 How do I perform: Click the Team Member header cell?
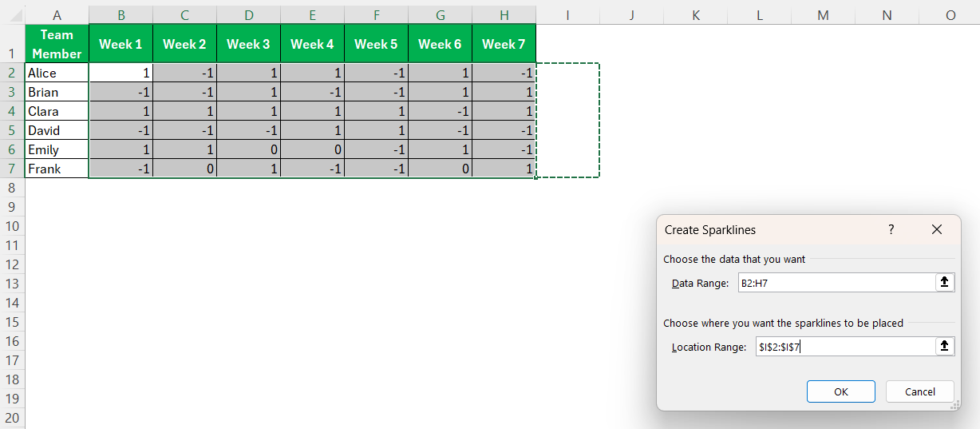pyautogui.click(x=57, y=44)
